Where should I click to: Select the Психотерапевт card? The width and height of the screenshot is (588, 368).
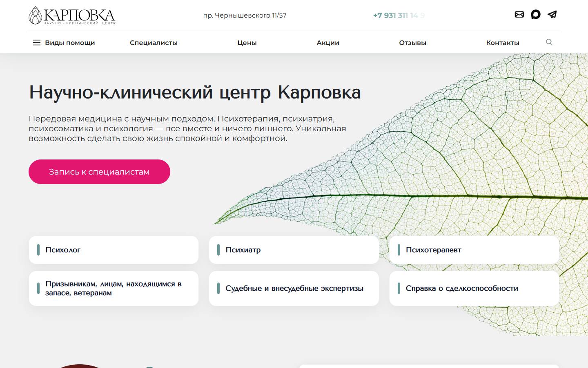tap(474, 250)
